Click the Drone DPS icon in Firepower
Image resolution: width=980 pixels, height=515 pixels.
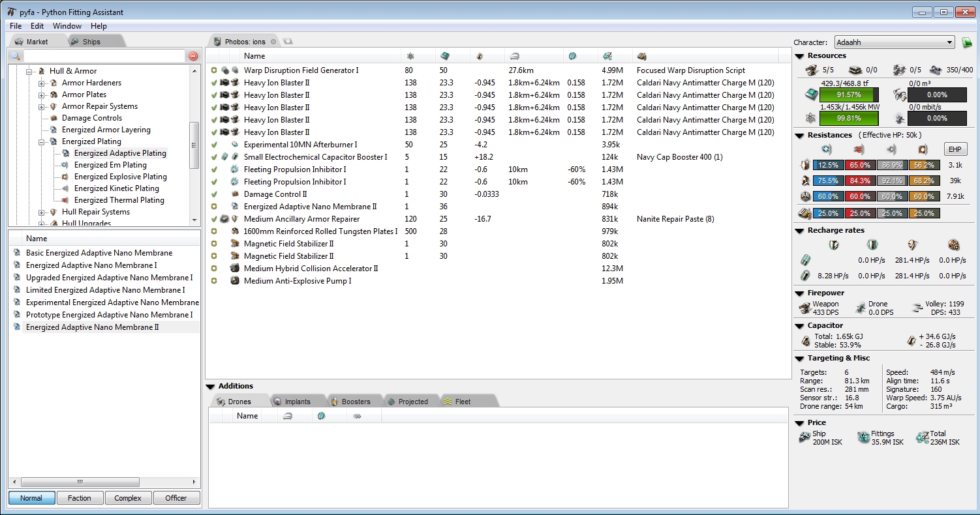pyautogui.click(x=861, y=308)
